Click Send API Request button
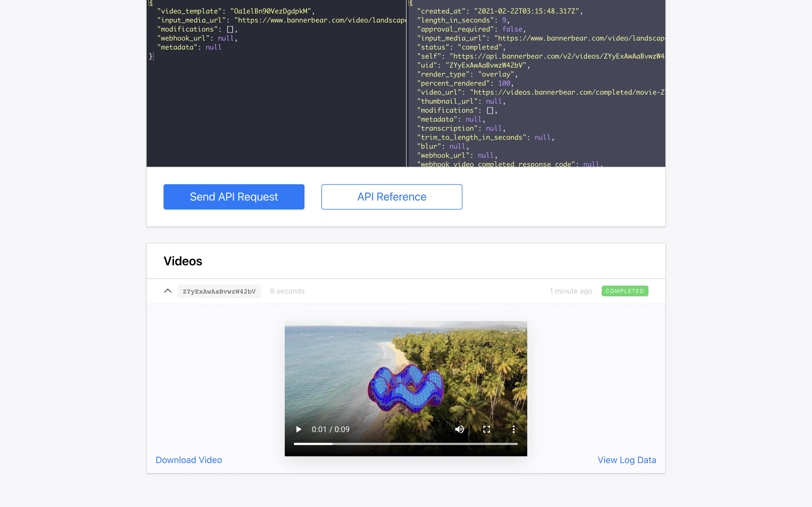The width and height of the screenshot is (812, 507). (x=234, y=197)
